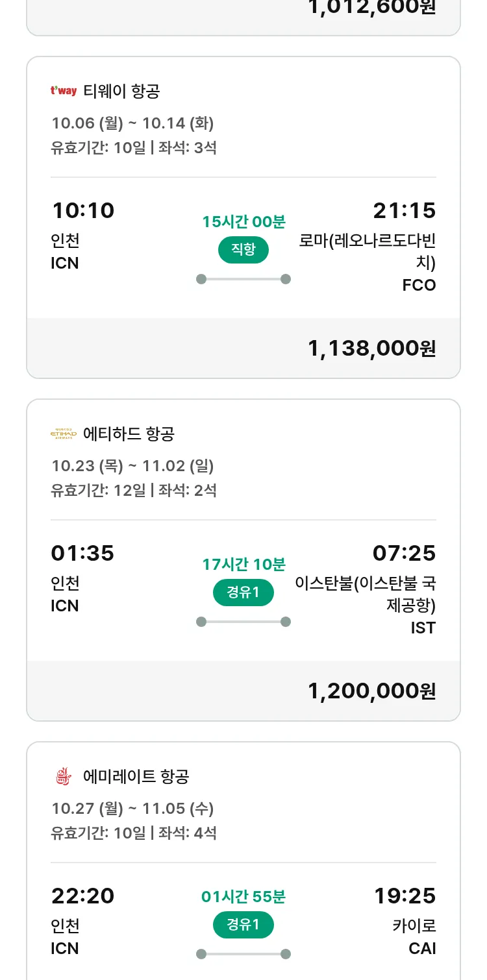Open the 에미레이트 항공 flight card title
The height and width of the screenshot is (980, 487).
tap(136, 776)
